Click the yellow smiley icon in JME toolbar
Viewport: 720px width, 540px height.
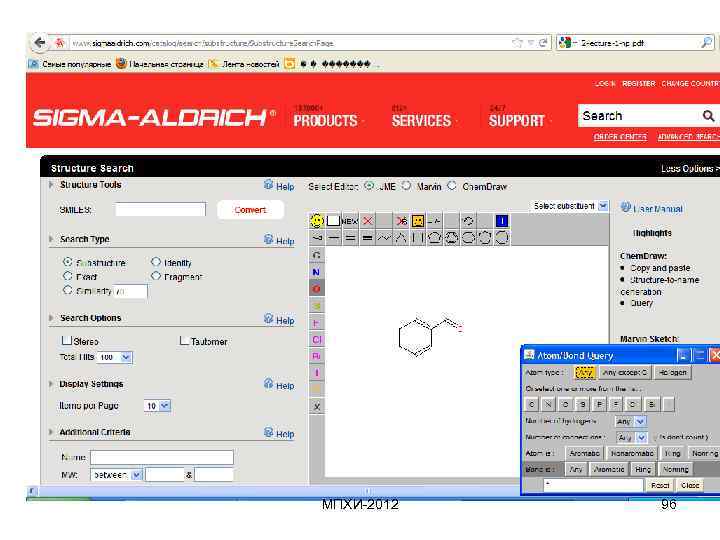(317, 221)
